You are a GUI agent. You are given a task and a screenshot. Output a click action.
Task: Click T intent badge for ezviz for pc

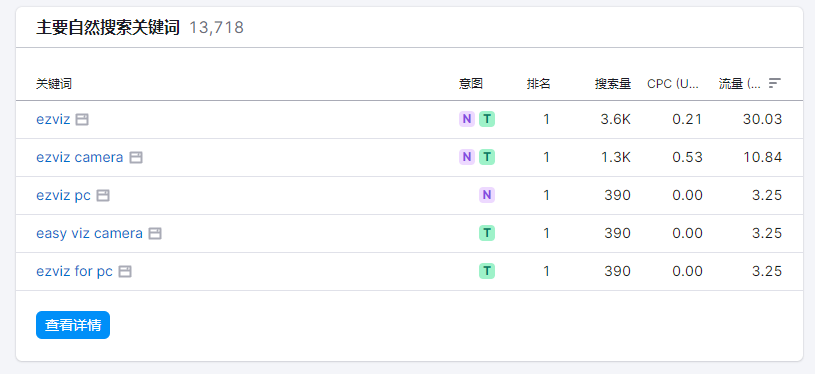(487, 271)
